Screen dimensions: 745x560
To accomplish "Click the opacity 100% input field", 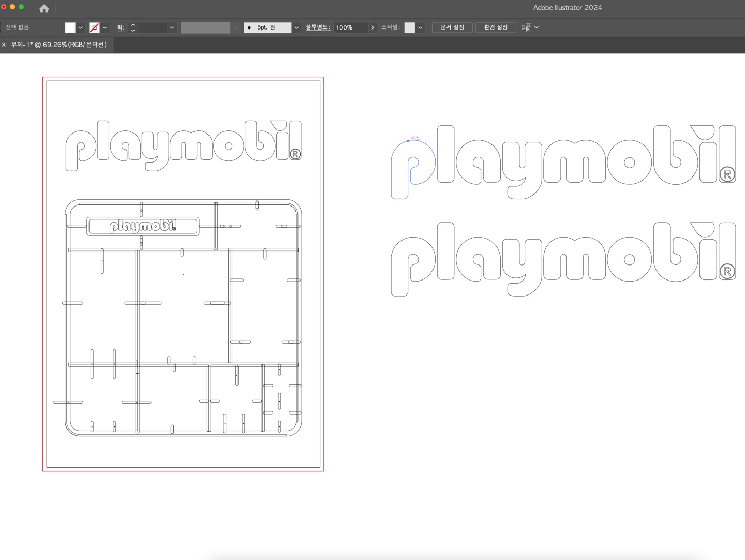I will [351, 27].
